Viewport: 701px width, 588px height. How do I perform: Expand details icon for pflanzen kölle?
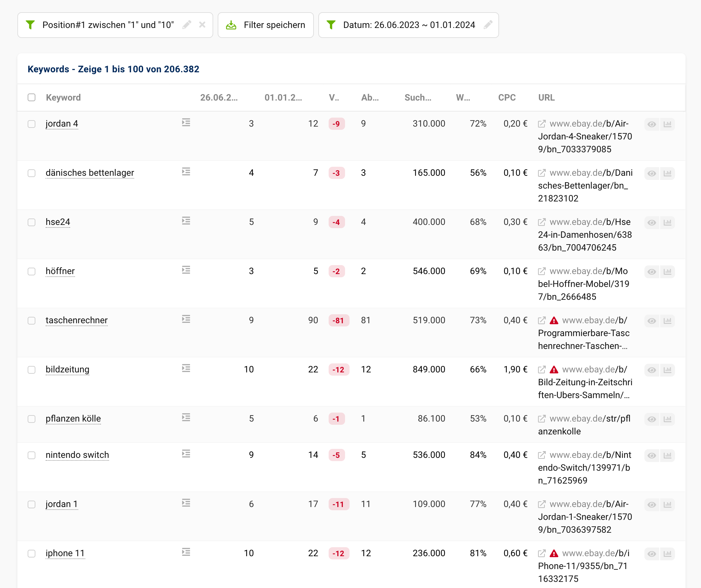[186, 417]
